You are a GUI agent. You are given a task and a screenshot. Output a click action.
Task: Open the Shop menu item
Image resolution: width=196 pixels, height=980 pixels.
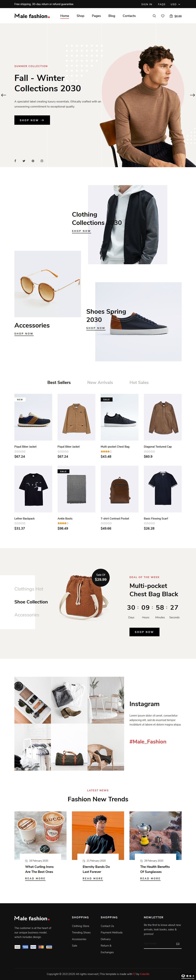[x=80, y=16]
